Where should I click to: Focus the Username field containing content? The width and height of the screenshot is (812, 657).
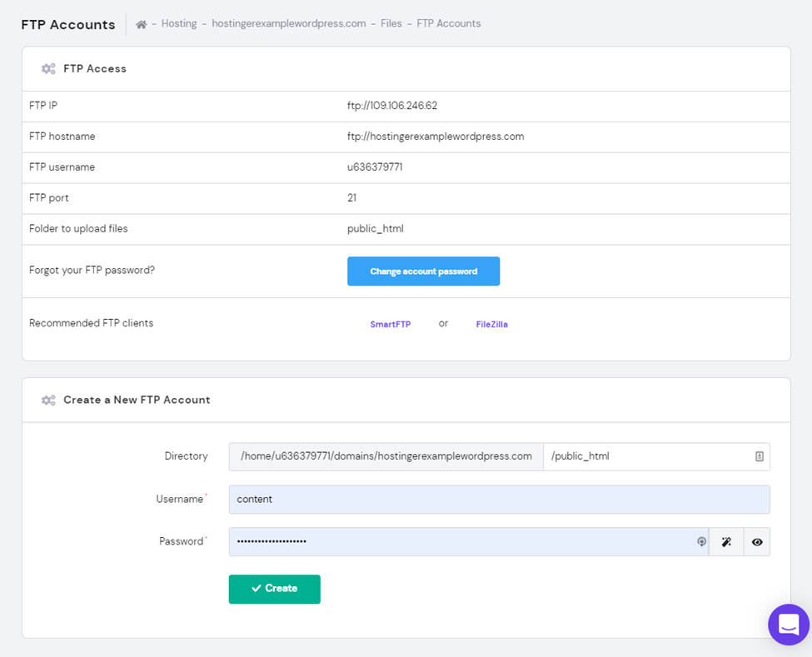498,500
